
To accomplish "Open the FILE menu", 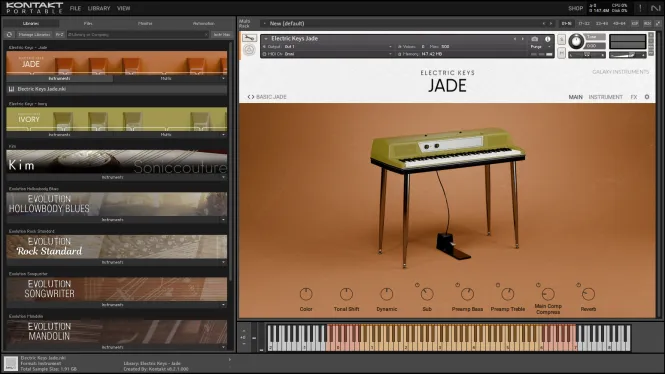I will (75, 8).
